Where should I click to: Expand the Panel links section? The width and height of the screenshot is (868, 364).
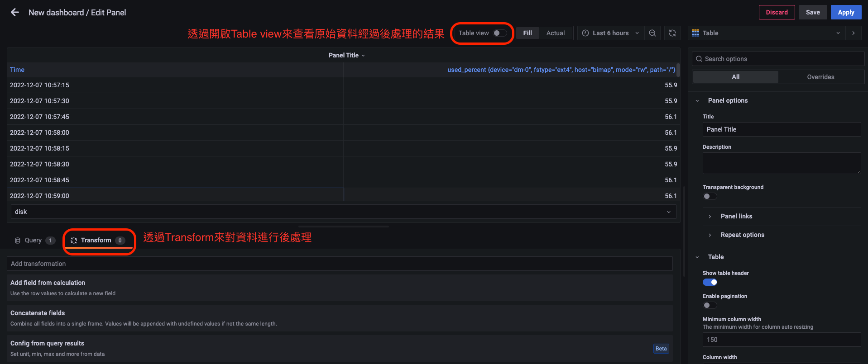pyautogui.click(x=736, y=216)
